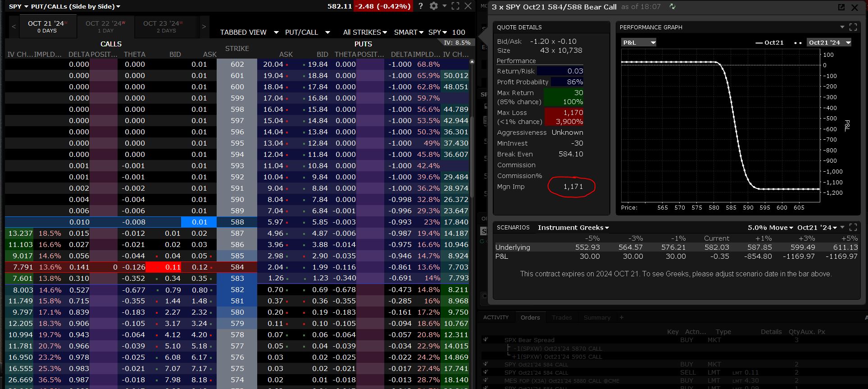Open the help question mark icon
The image size is (868, 389).
click(x=420, y=6)
